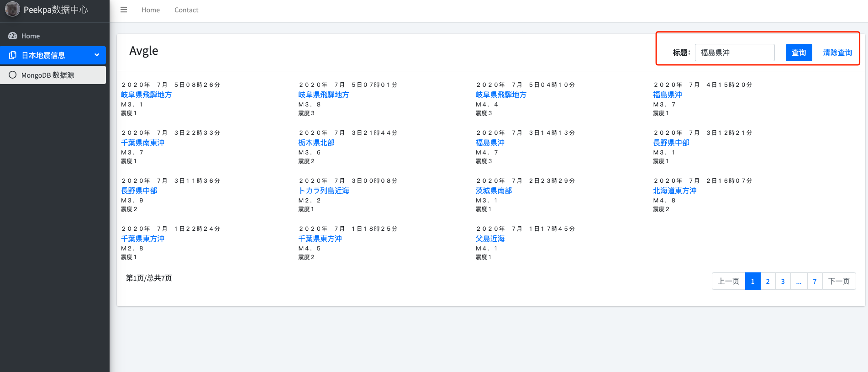This screenshot has height=372, width=868.
Task: Click the circle icon beside MongoDB 数据源
Action: coord(13,75)
